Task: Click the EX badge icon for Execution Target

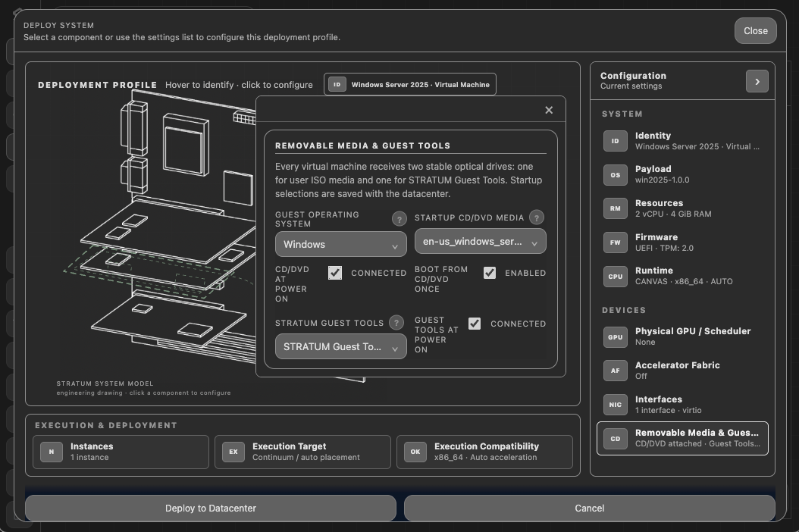Action: click(x=233, y=452)
